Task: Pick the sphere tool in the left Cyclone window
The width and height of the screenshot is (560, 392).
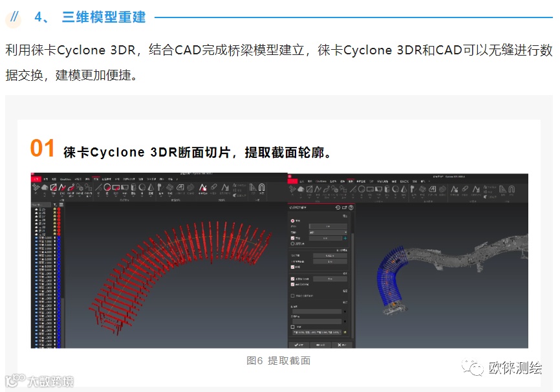Action: pyautogui.click(x=142, y=187)
